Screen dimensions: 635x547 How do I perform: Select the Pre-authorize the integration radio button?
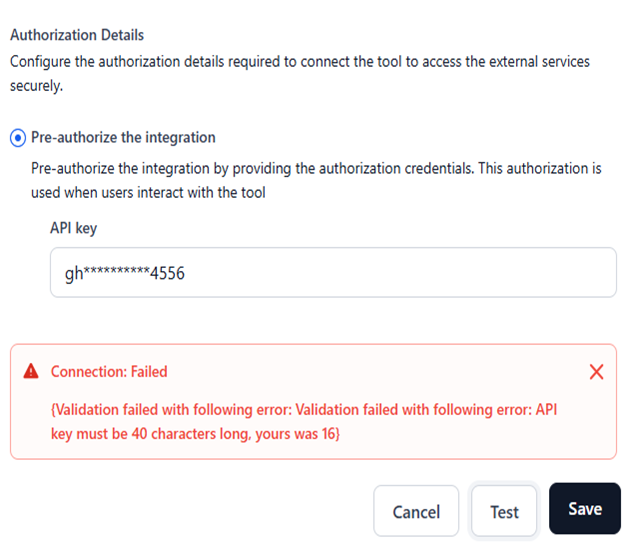point(18,137)
